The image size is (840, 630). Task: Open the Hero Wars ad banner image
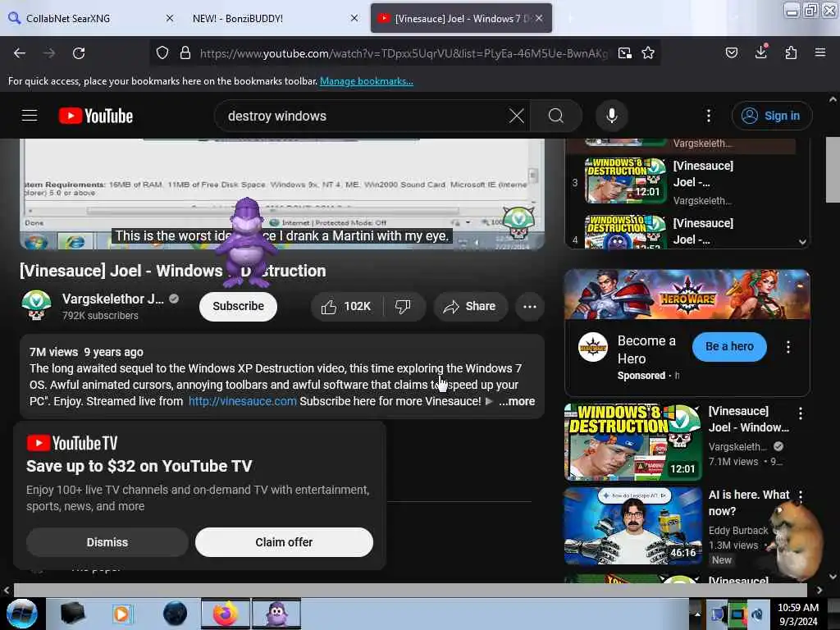pos(687,294)
